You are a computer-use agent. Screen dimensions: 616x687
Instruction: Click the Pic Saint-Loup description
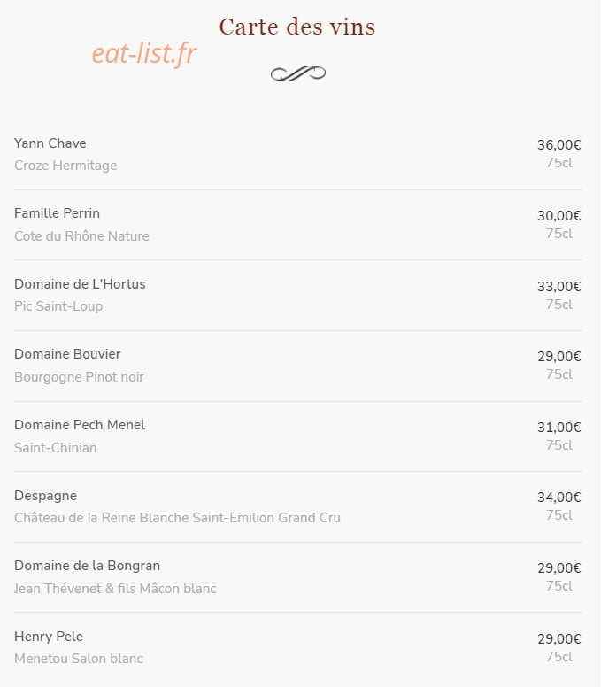pyautogui.click(x=58, y=306)
